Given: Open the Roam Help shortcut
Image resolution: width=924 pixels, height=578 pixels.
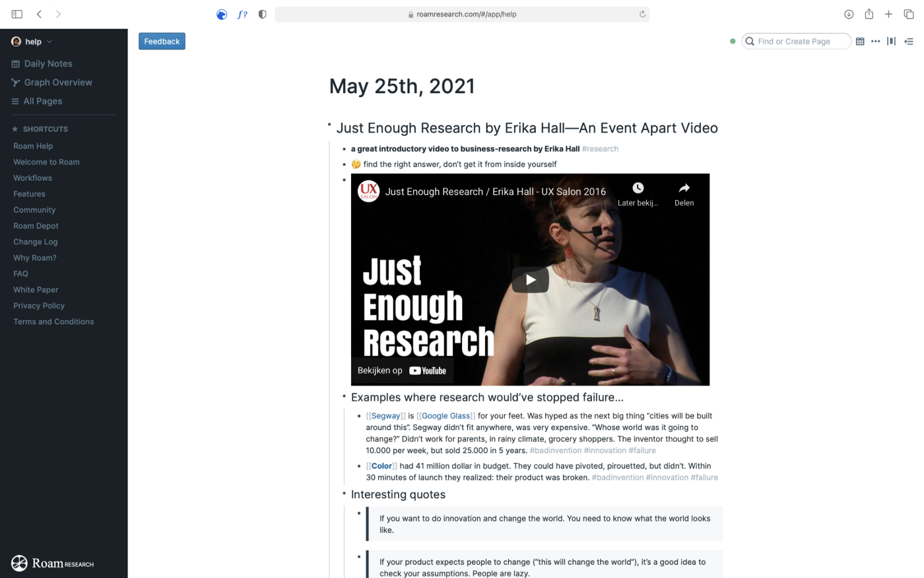Looking at the screenshot, I should point(33,146).
